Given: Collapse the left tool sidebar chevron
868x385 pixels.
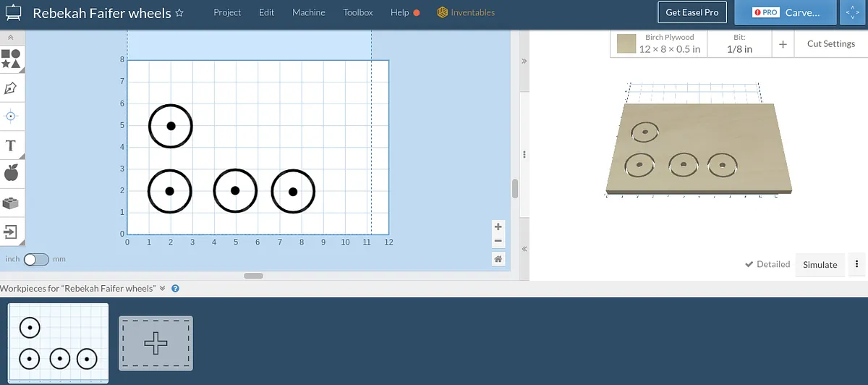Looking at the screenshot, I should (11, 37).
